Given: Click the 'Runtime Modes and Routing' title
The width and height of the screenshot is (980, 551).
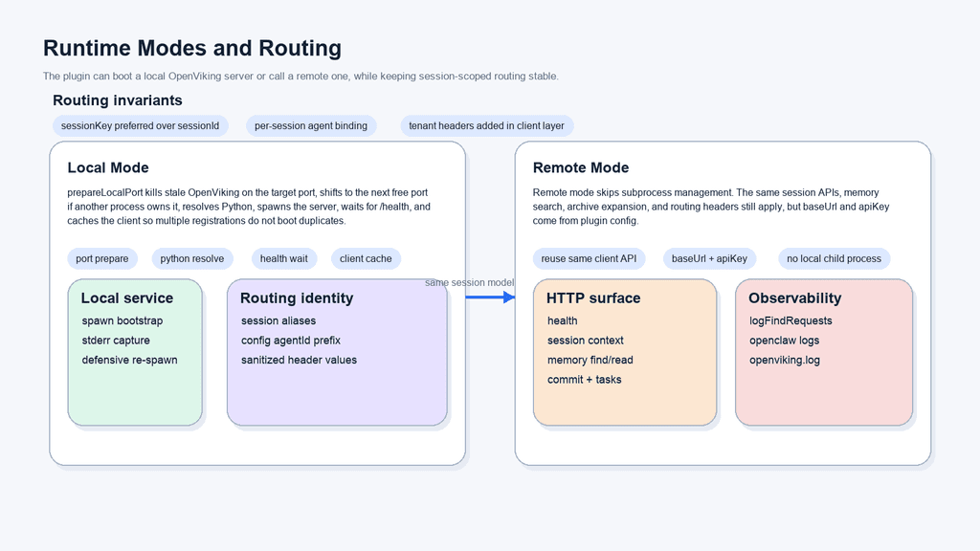Looking at the screenshot, I should click(x=191, y=48).
